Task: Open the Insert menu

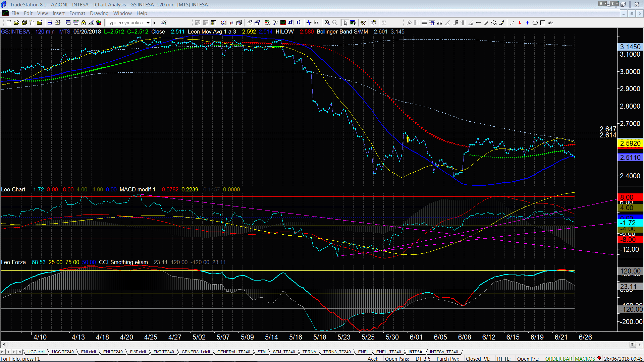Action: [x=58, y=13]
